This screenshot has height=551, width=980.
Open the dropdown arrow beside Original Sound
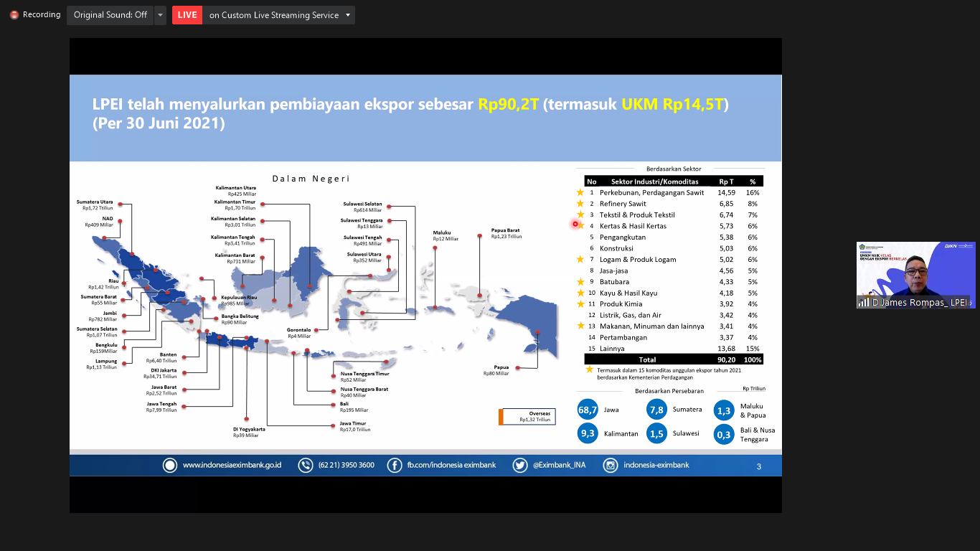coord(160,15)
